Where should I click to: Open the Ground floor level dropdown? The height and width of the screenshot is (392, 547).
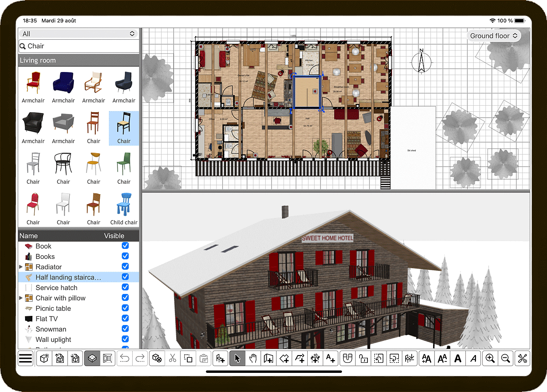pos(494,36)
